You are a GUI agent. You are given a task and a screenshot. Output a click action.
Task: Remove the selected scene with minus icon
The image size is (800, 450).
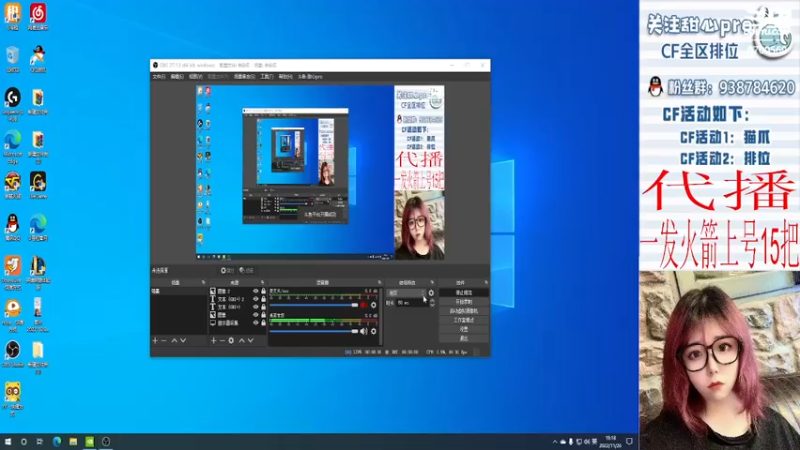point(164,340)
